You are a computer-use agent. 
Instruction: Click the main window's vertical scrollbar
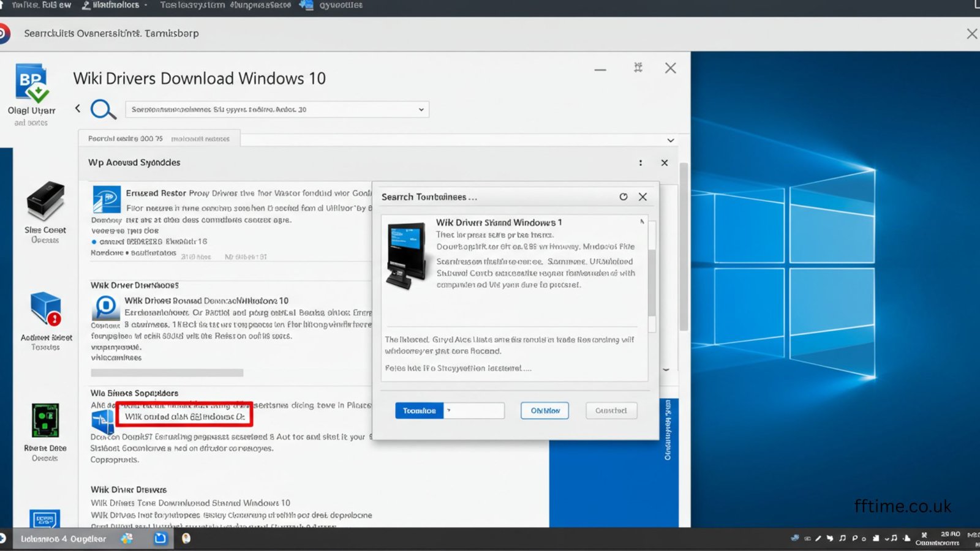click(x=684, y=247)
